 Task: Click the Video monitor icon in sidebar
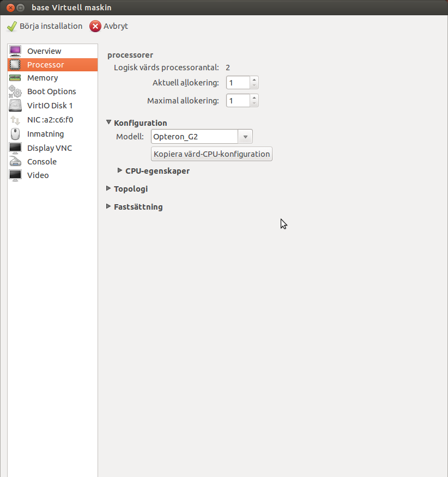[15, 175]
